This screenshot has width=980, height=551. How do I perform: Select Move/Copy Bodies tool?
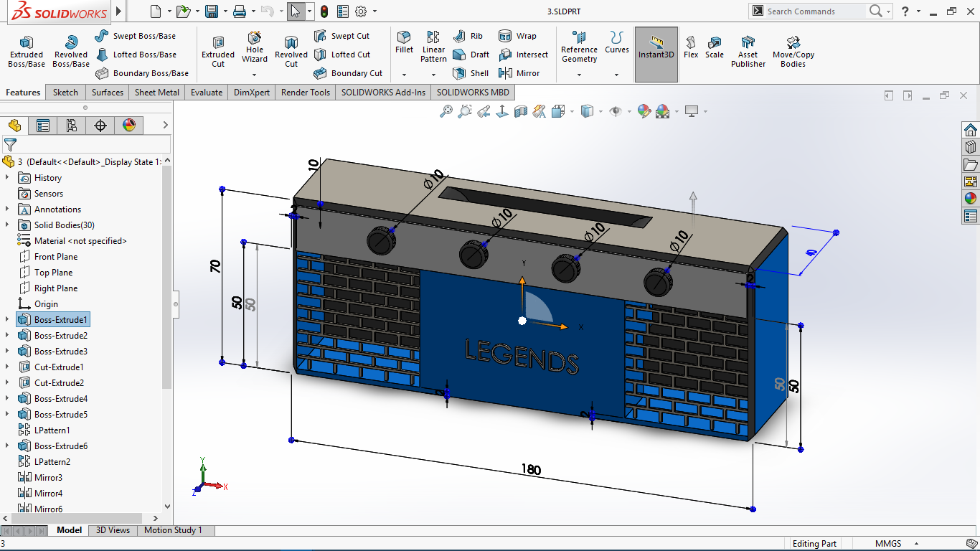click(x=793, y=52)
